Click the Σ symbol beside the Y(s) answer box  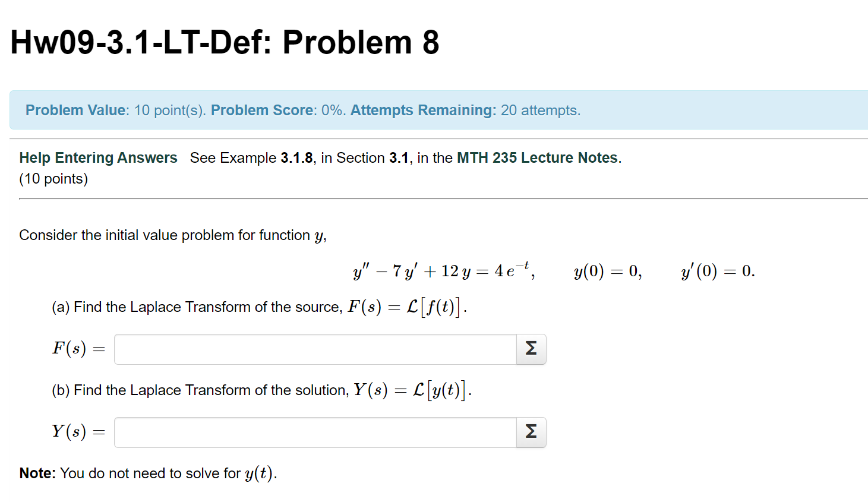tap(531, 432)
